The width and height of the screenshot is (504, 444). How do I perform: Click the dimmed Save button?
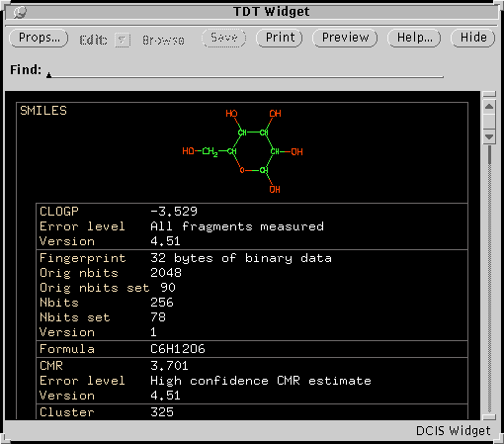click(224, 38)
